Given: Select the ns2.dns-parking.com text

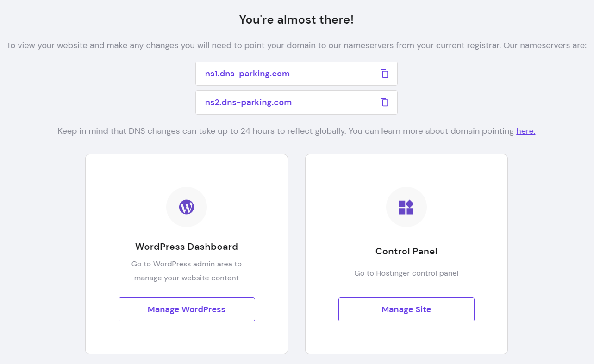Looking at the screenshot, I should tap(248, 102).
